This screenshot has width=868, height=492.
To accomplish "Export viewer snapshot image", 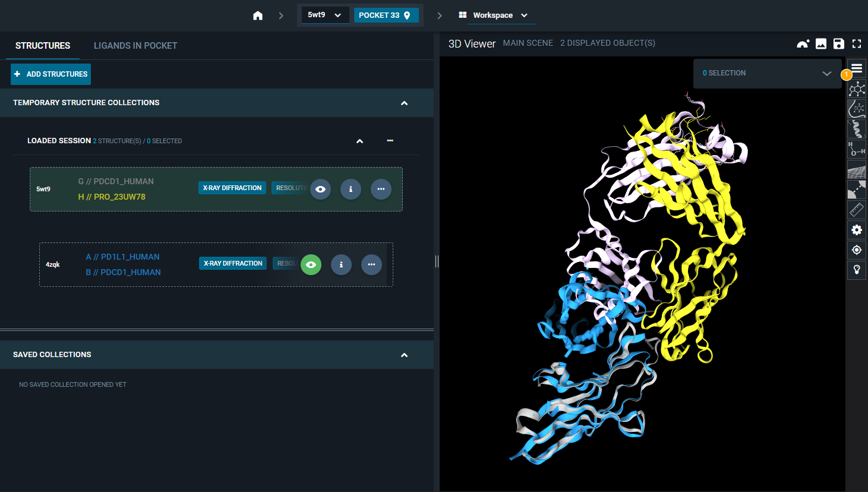I will click(x=821, y=43).
